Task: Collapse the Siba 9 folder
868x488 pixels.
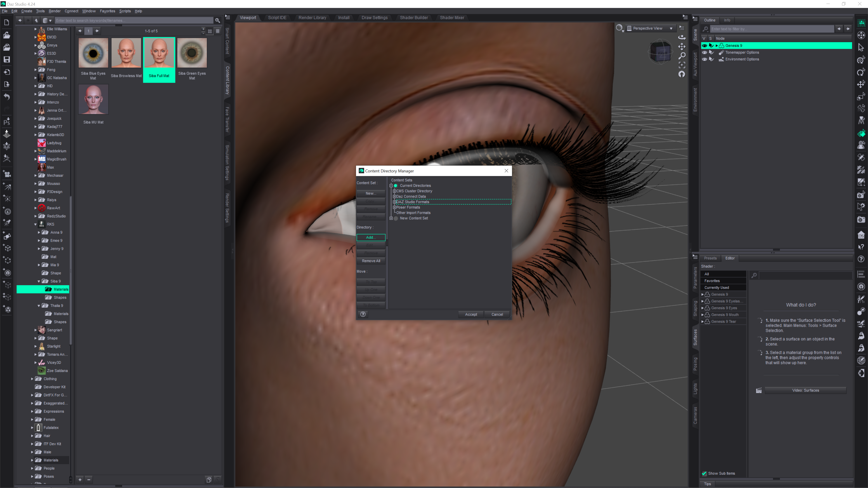Action: (39, 281)
